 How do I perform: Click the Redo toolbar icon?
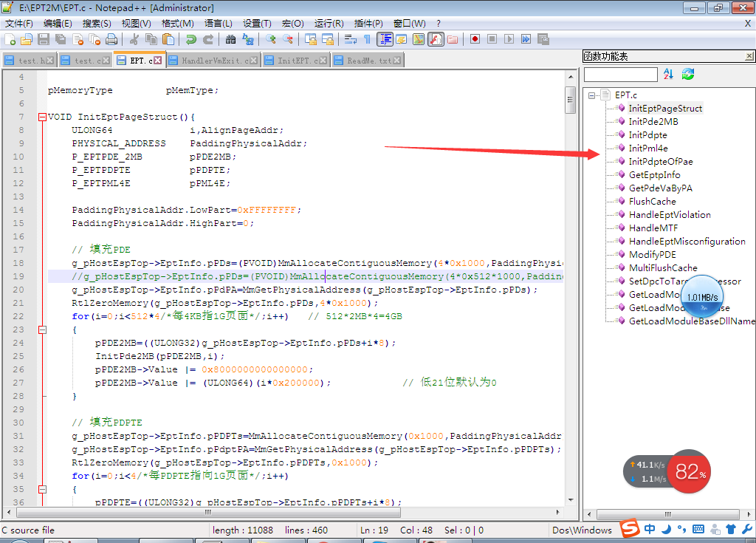207,40
